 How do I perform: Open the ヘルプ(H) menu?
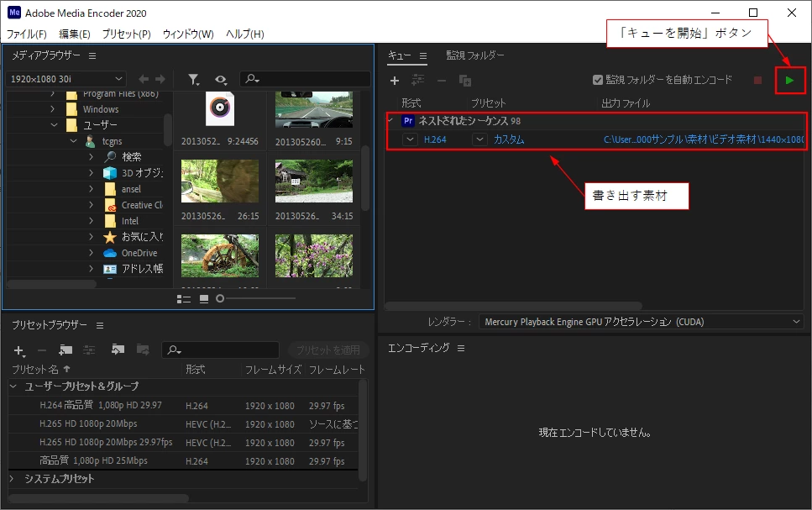(245, 34)
